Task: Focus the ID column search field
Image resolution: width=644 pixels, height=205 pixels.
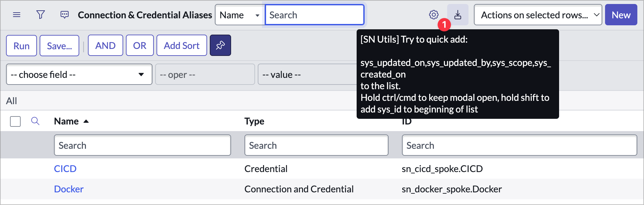Action: click(519, 145)
